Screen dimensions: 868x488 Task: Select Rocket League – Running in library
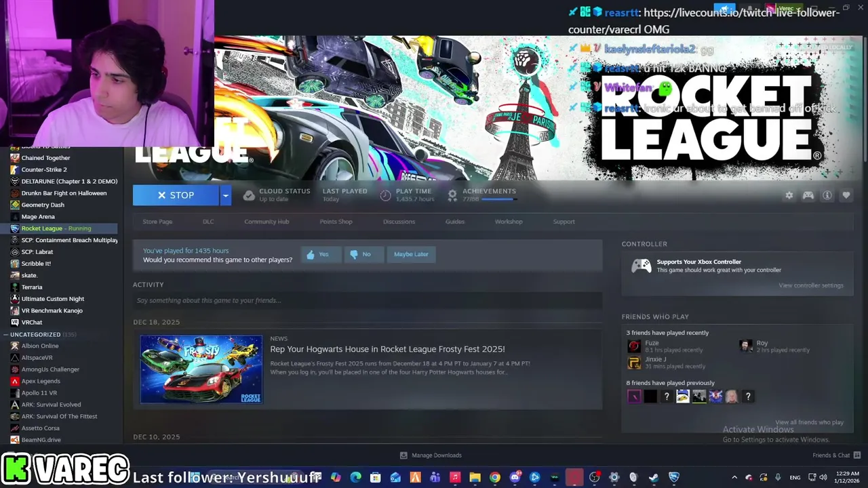pos(59,228)
